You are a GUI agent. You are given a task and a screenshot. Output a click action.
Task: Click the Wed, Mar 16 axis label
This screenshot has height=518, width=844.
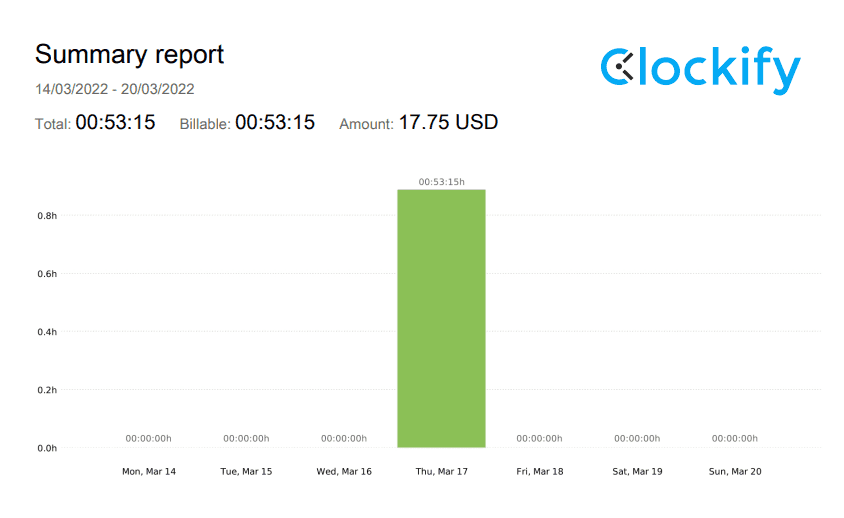coord(344,471)
